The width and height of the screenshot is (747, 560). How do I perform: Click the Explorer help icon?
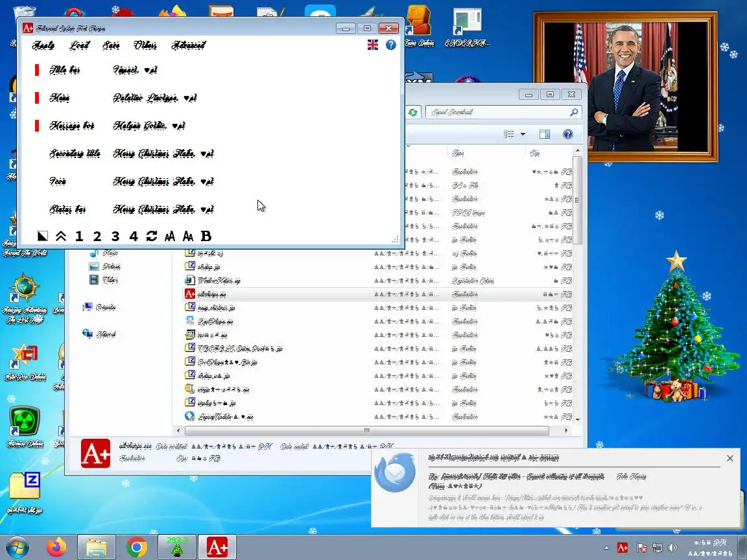568,134
